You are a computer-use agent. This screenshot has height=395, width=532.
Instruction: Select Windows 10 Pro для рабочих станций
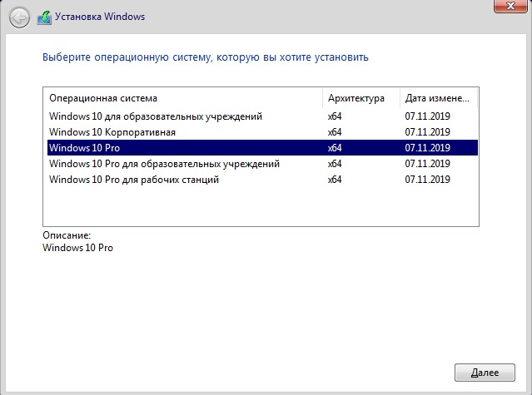coord(262,180)
